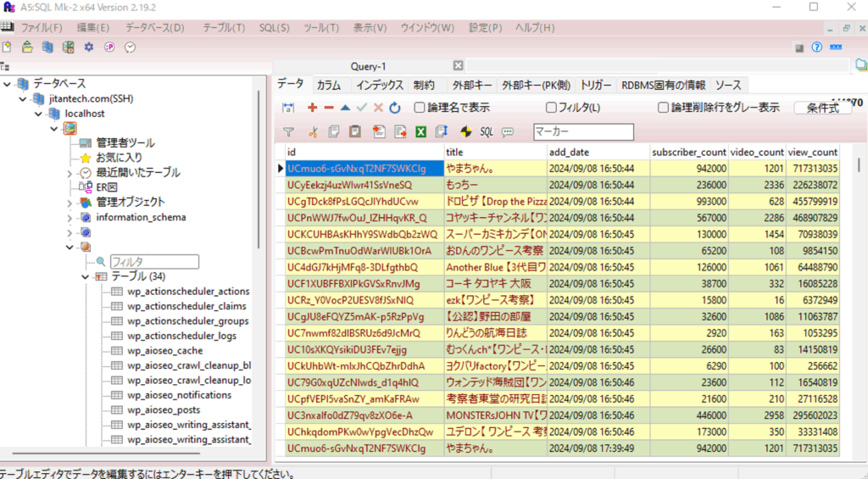Open the ツール(T) menu
This screenshot has width=868, height=479.
pyautogui.click(x=321, y=28)
